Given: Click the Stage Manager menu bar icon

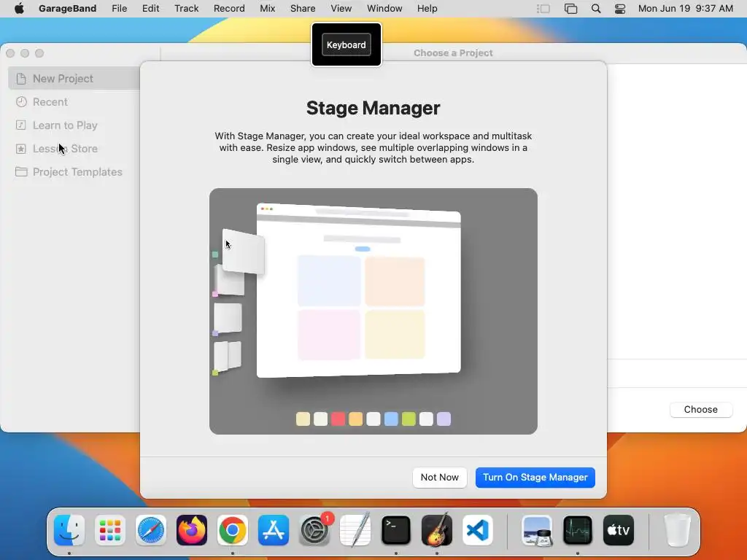Looking at the screenshot, I should (x=570, y=9).
